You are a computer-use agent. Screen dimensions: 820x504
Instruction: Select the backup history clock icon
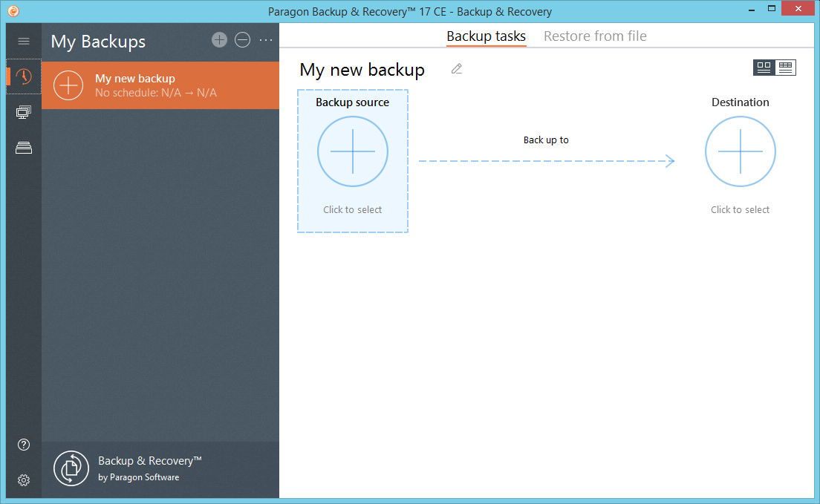pyautogui.click(x=24, y=76)
